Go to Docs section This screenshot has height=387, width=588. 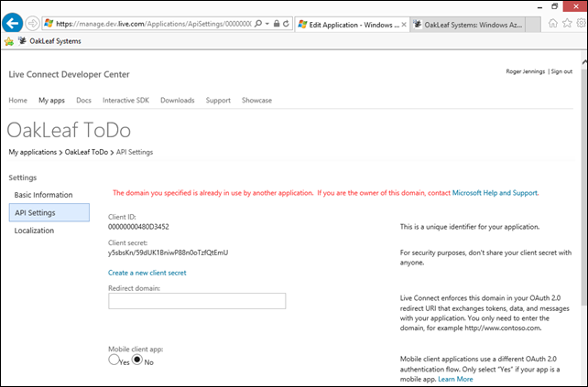pyautogui.click(x=83, y=101)
